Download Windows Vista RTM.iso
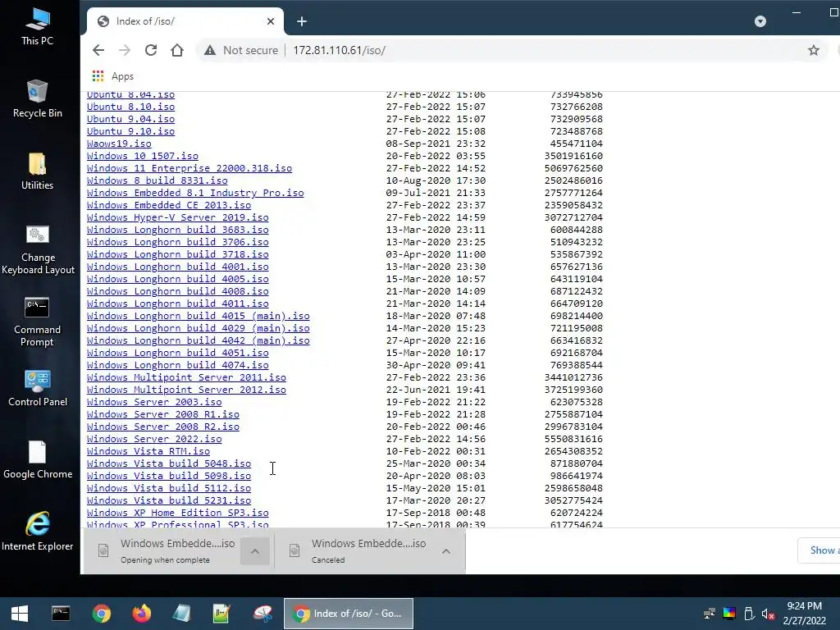Screen dimensions: 840x630 coord(148,452)
